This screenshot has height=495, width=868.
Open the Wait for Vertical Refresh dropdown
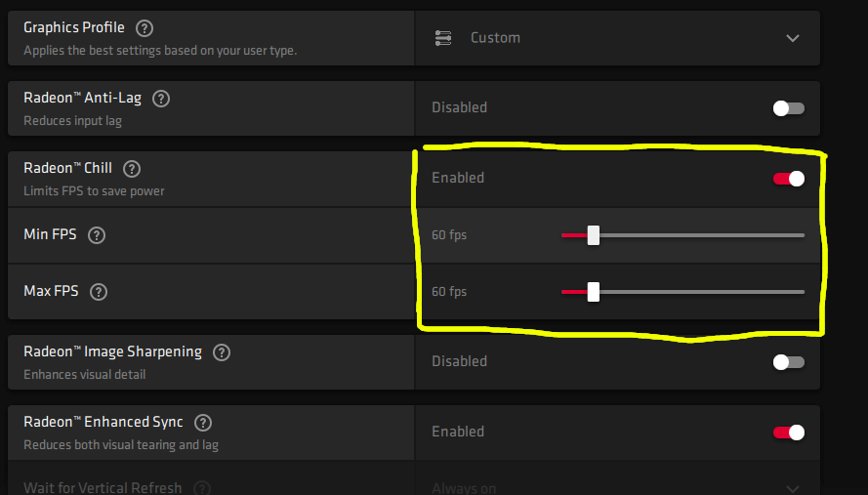[x=617, y=487]
